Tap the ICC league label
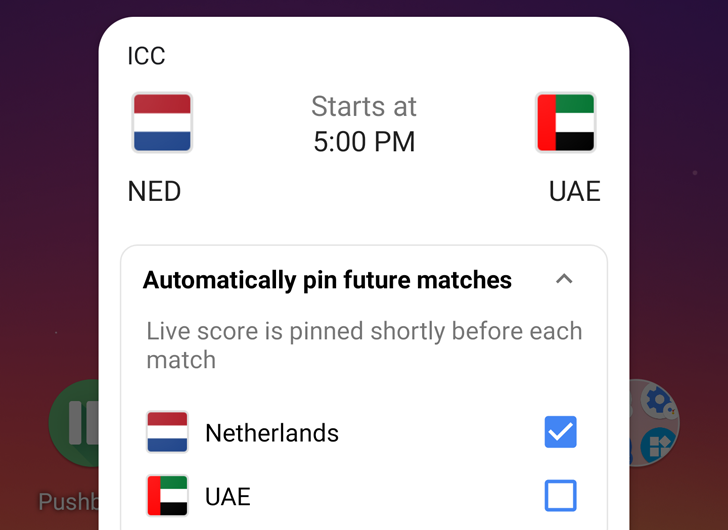Screen dimensions: 728x530 [x=146, y=56]
